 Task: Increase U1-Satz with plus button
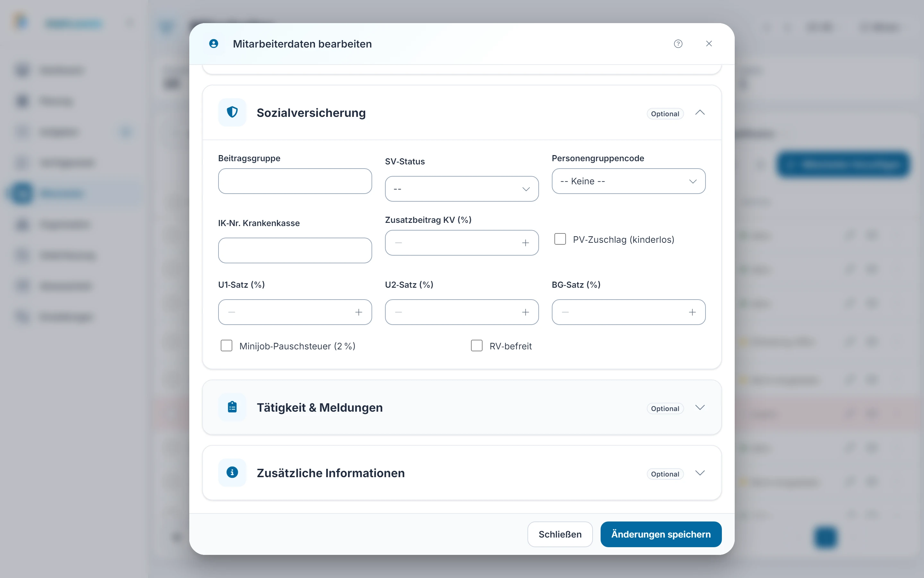tap(358, 312)
